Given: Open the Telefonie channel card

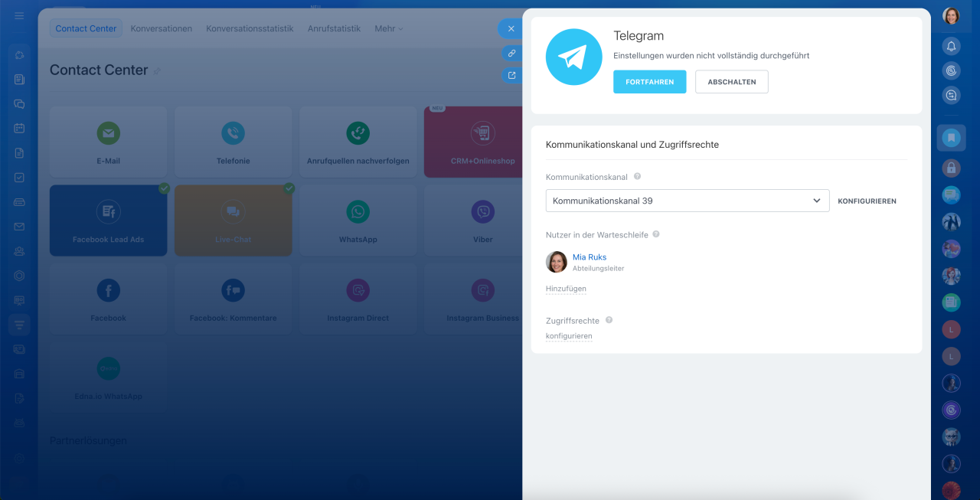Looking at the screenshot, I should [234, 142].
